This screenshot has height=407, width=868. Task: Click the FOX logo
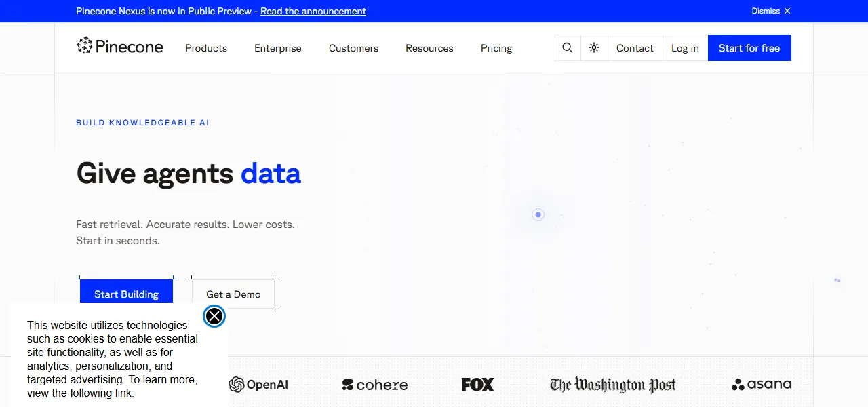pos(478,385)
